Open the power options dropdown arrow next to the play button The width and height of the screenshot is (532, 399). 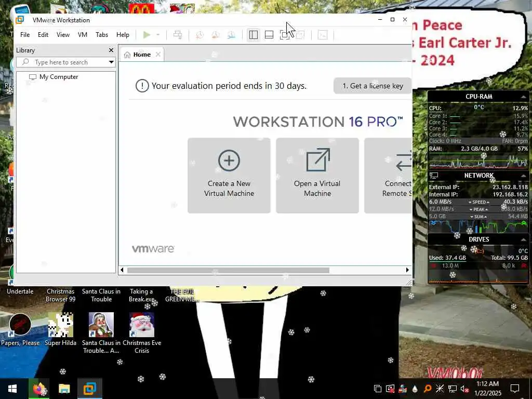pos(158,35)
